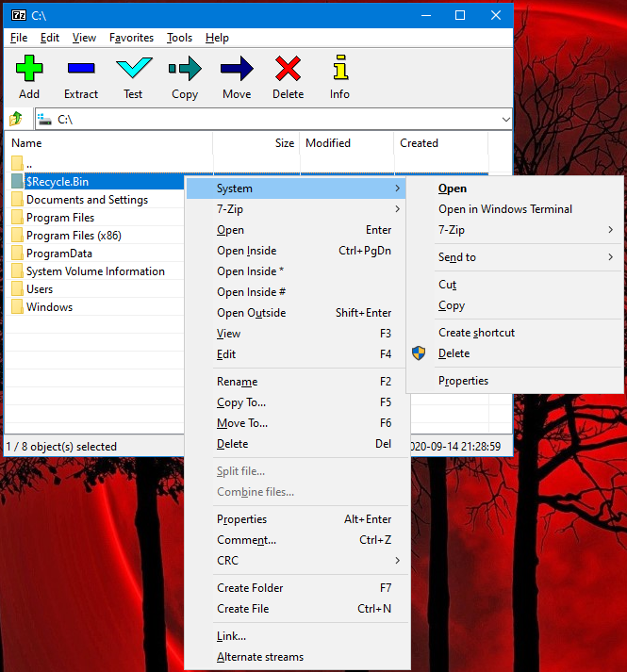The width and height of the screenshot is (627, 672).
Task: Click the up-one-level folder icon
Action: coord(16,119)
